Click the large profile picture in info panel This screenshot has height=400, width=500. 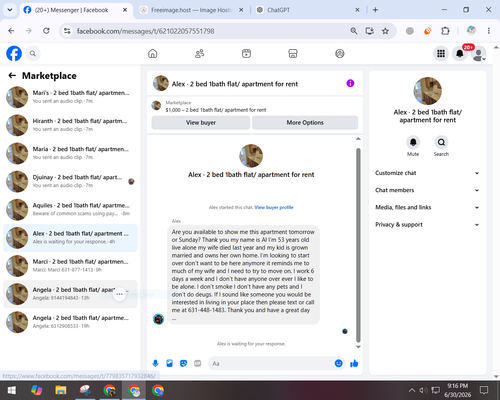(428, 91)
